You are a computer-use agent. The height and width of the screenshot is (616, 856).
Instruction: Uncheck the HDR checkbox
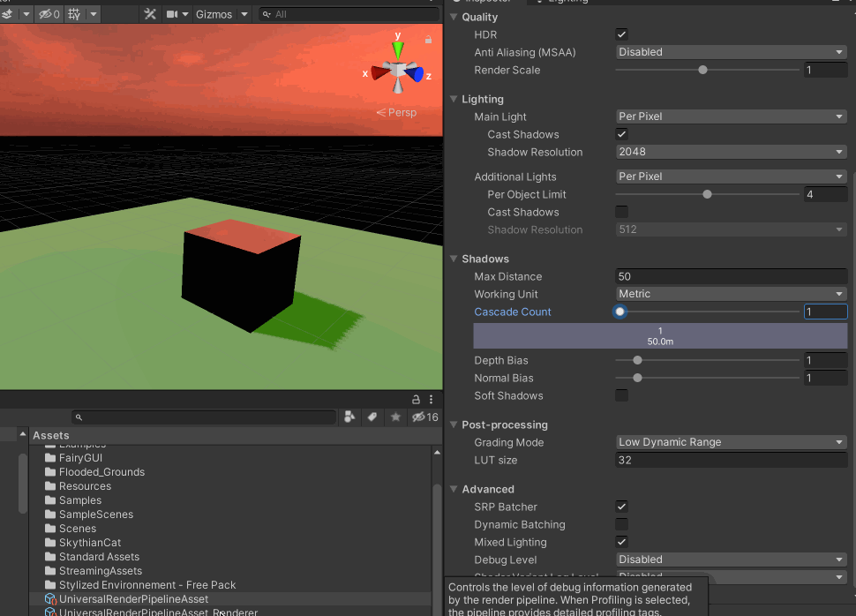click(x=621, y=34)
